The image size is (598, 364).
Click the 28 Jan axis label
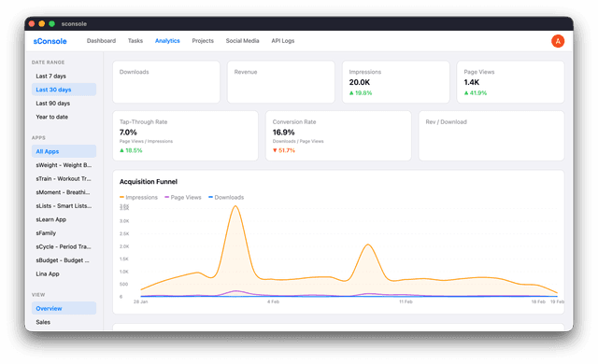tap(140, 301)
